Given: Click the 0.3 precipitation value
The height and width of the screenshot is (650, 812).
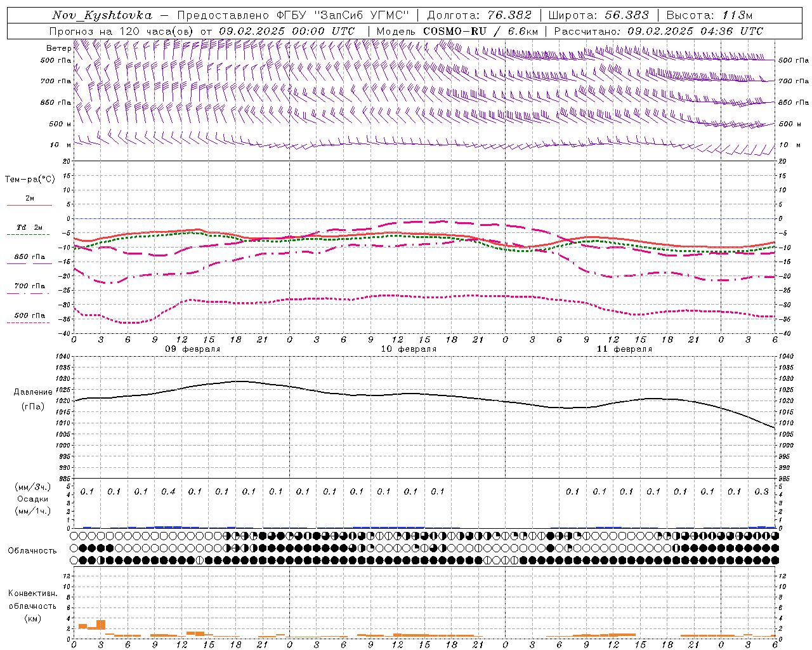Looking at the screenshot, I should (x=761, y=491).
